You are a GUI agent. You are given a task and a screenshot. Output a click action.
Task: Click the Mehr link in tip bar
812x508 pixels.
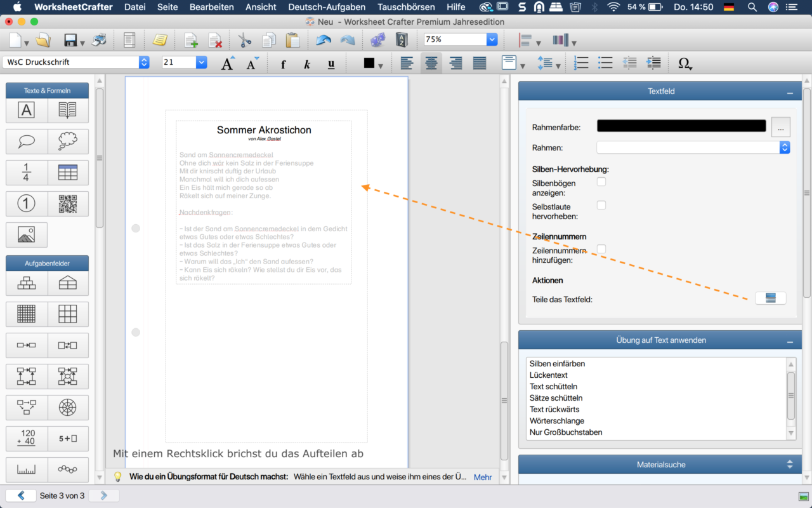point(483,477)
